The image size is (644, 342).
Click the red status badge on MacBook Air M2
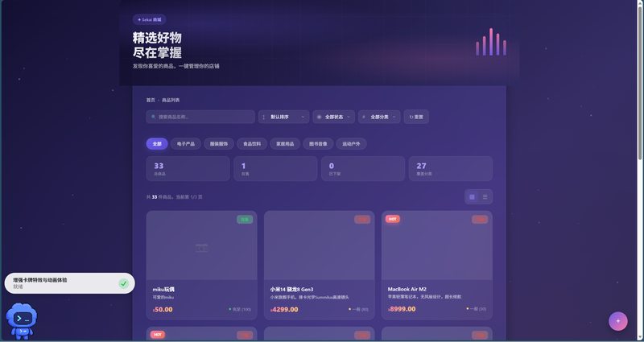480,220
